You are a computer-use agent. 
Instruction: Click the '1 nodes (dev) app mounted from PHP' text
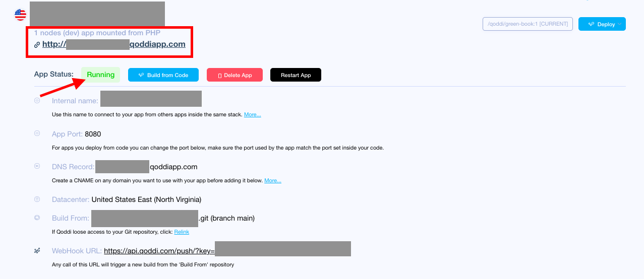click(97, 33)
